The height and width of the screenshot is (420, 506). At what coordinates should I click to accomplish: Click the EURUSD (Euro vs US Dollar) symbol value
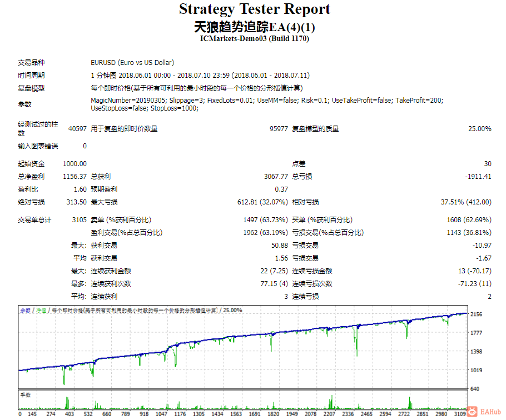click(x=132, y=63)
